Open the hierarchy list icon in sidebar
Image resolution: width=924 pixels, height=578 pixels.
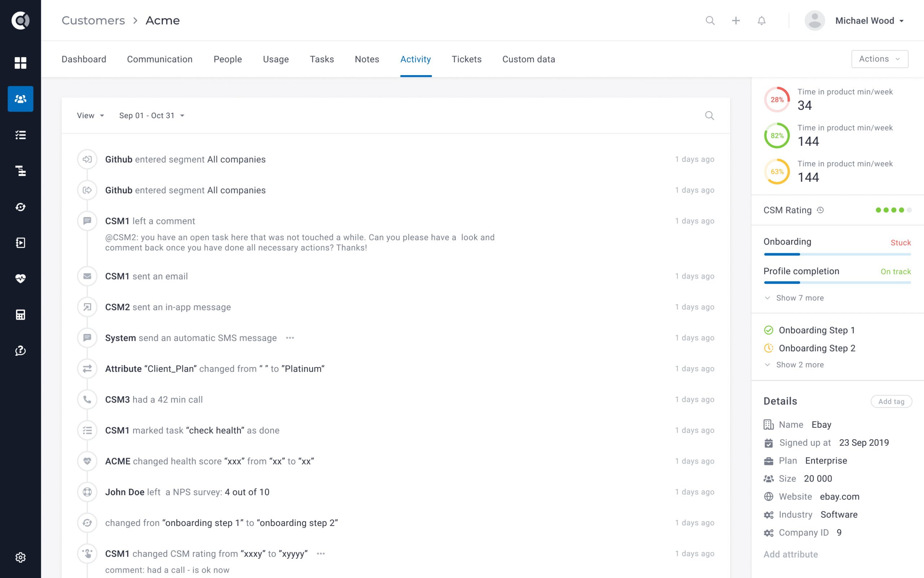click(x=20, y=171)
